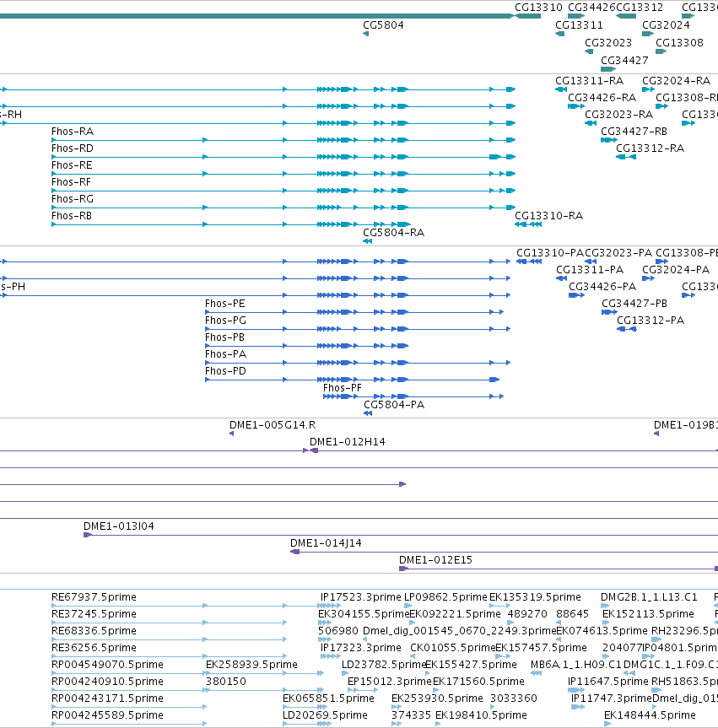
Task: Select the CG13308 gene label
Action: tap(679, 43)
